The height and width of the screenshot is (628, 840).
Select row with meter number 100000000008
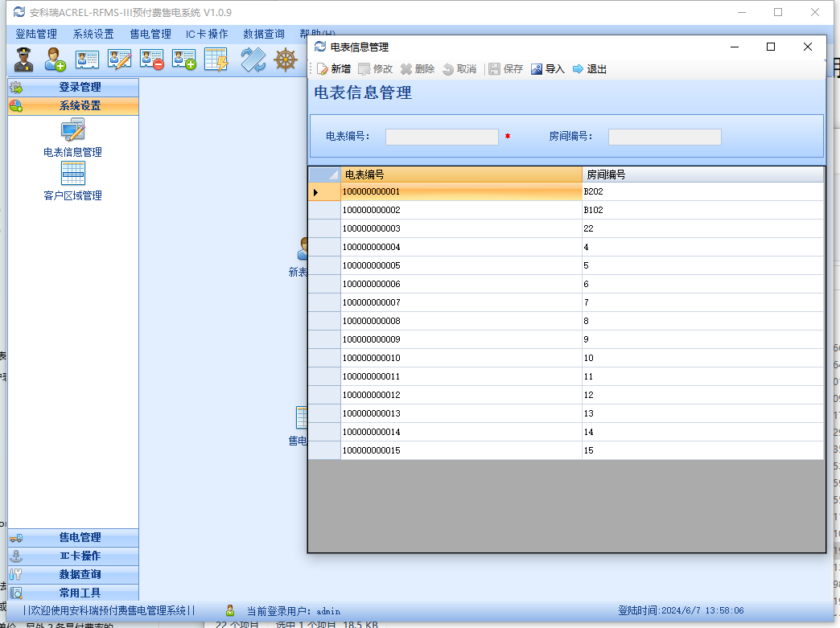pos(460,321)
